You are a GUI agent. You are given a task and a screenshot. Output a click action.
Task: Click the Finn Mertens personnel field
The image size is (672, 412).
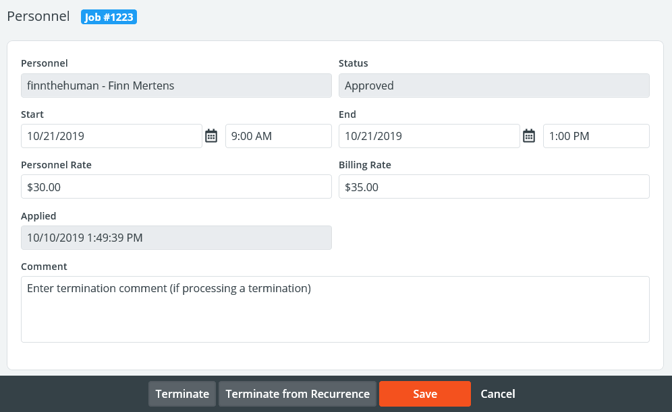point(176,85)
